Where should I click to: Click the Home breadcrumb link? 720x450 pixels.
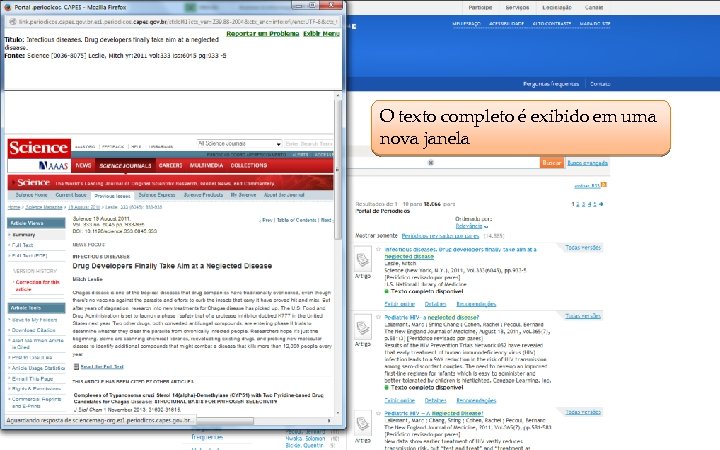tap(14, 207)
